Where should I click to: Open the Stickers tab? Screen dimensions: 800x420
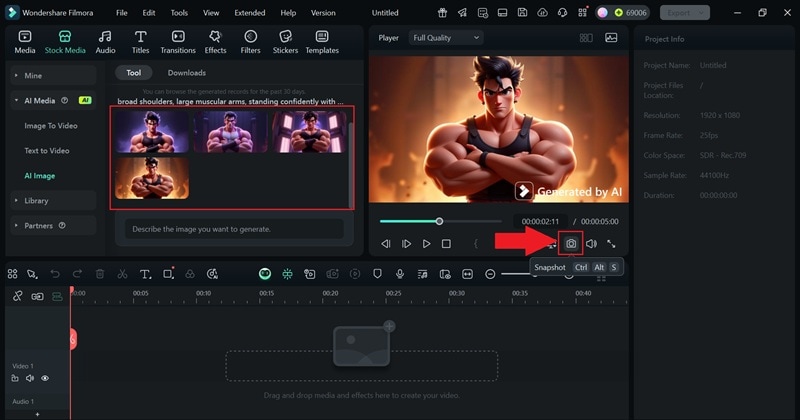[285, 42]
